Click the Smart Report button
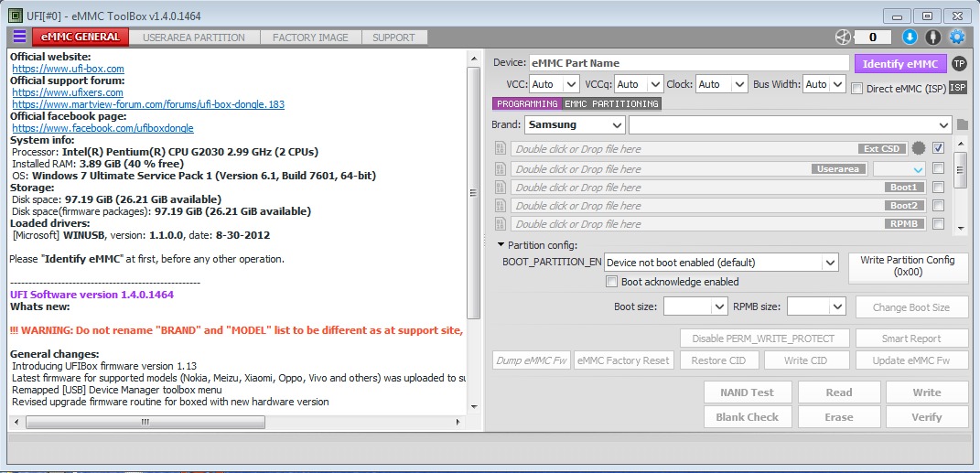Image resolution: width=980 pixels, height=473 pixels. pyautogui.click(x=911, y=338)
